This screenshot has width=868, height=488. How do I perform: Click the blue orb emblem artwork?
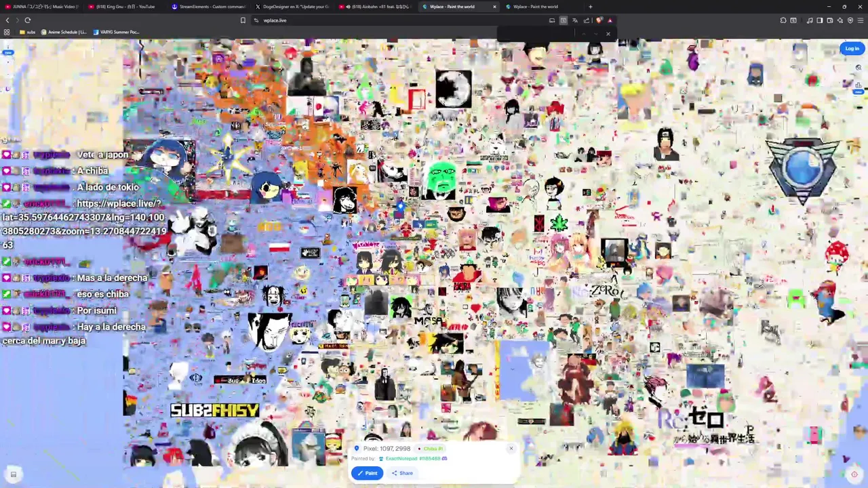tap(804, 169)
